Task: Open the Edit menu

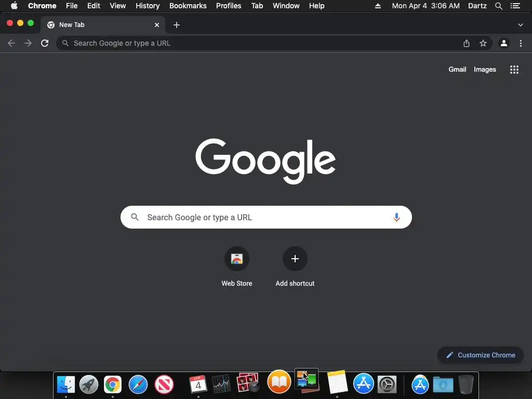Action: [x=94, y=6]
